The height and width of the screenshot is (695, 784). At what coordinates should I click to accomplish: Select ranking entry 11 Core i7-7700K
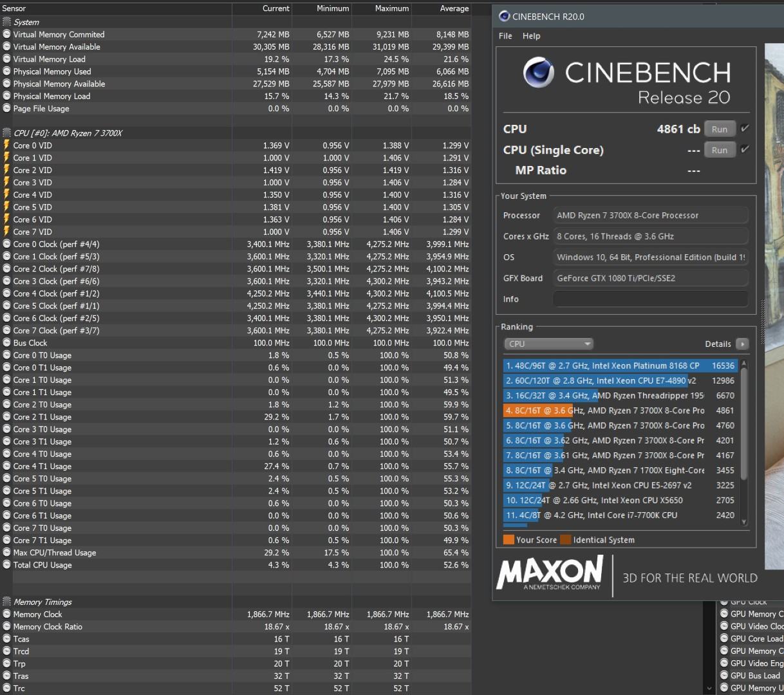point(621,515)
